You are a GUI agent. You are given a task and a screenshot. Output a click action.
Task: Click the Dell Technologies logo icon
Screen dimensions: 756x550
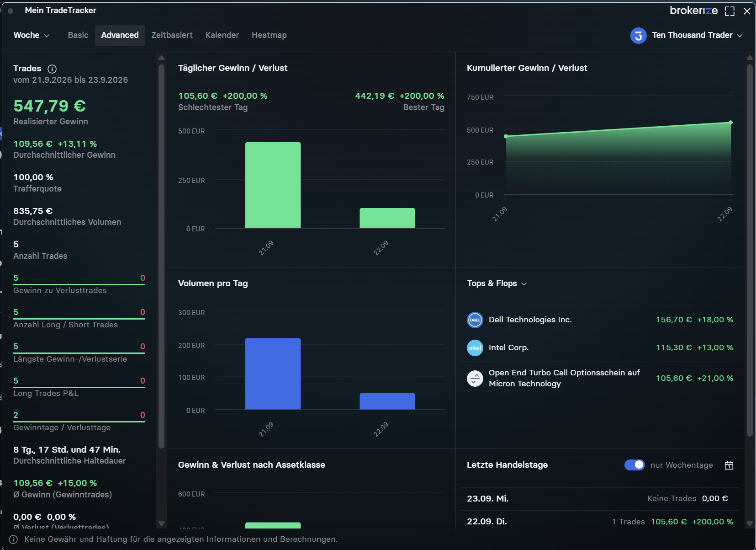(475, 320)
